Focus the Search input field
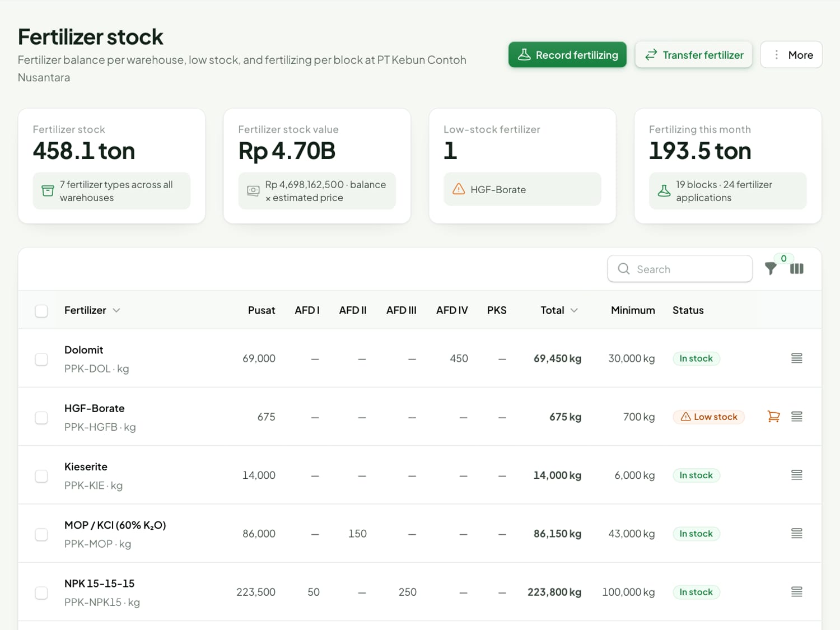The height and width of the screenshot is (630, 840). pos(680,269)
